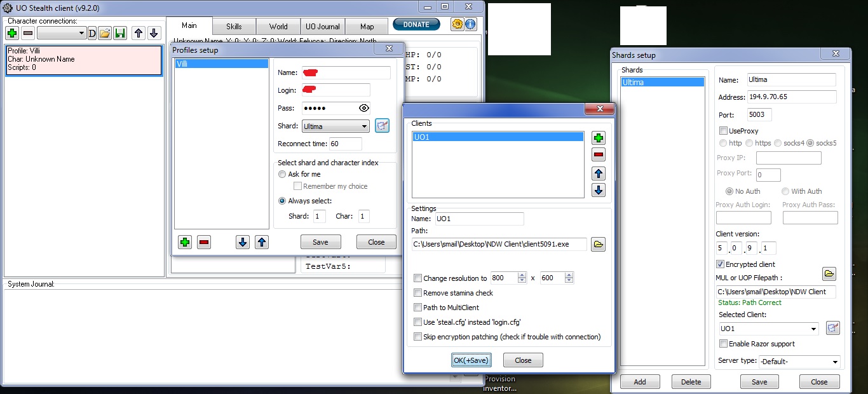
Task: Open the character connections profile dropdown
Action: [x=62, y=33]
